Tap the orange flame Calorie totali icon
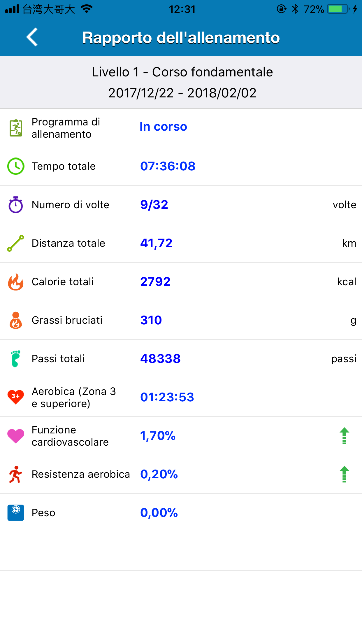Viewport: 362px width, 644px height. point(16,282)
